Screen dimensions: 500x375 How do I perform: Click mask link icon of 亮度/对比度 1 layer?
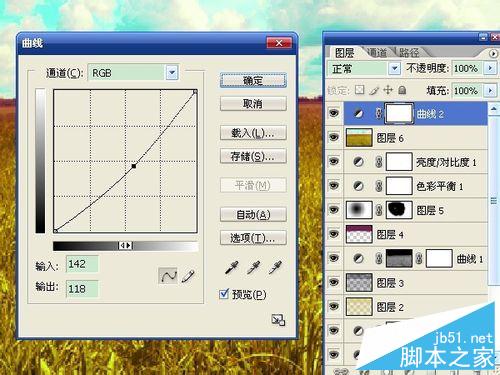[x=379, y=162]
